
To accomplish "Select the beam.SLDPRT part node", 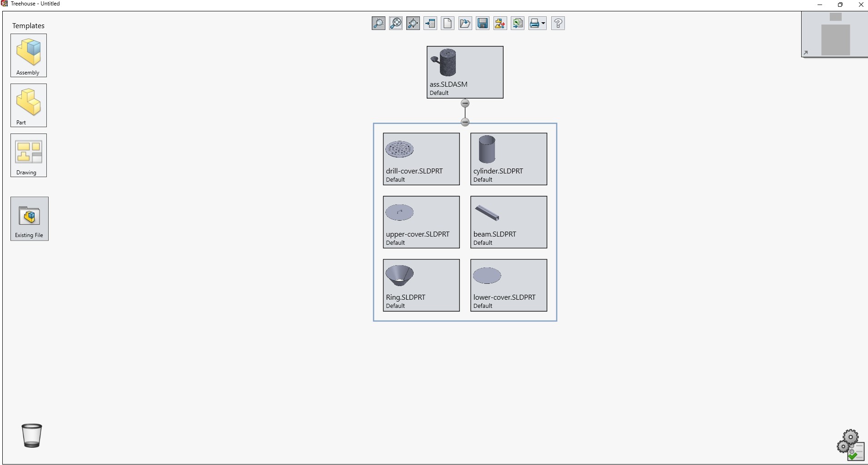I will click(x=509, y=222).
